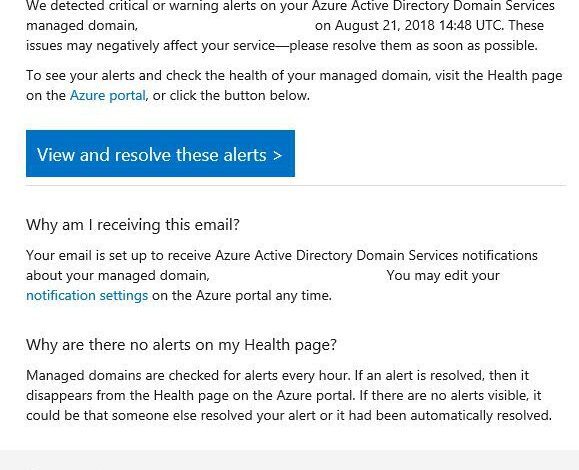Click 'You may edit your' text

pos(443,275)
